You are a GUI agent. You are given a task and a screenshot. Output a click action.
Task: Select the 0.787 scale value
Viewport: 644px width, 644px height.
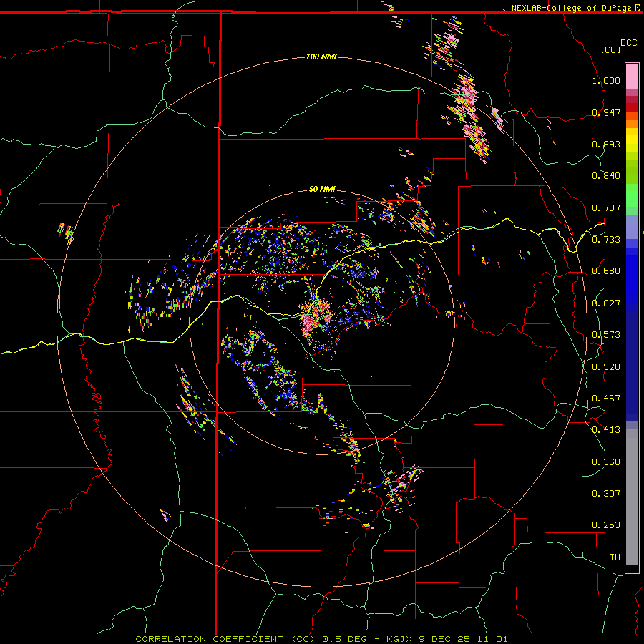coord(606,208)
